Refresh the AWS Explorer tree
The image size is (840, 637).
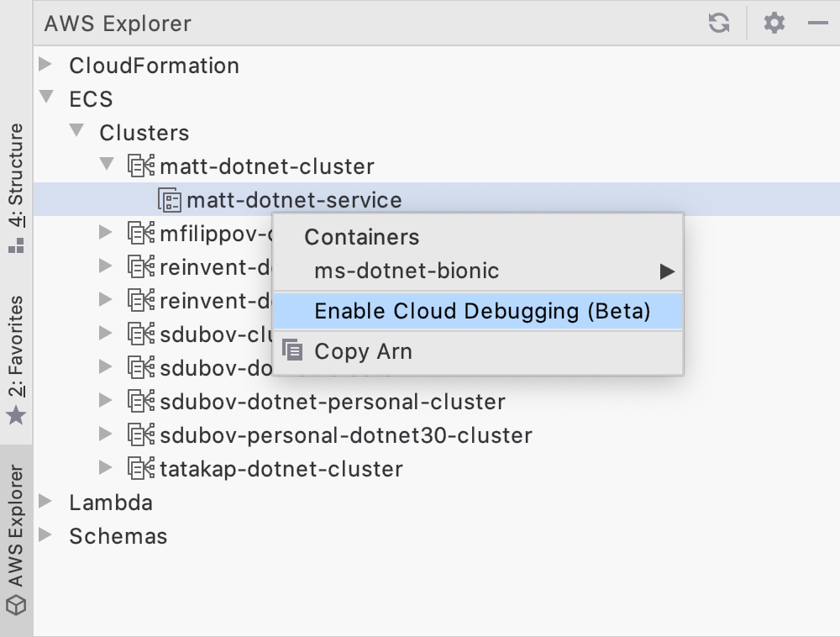coord(718,23)
